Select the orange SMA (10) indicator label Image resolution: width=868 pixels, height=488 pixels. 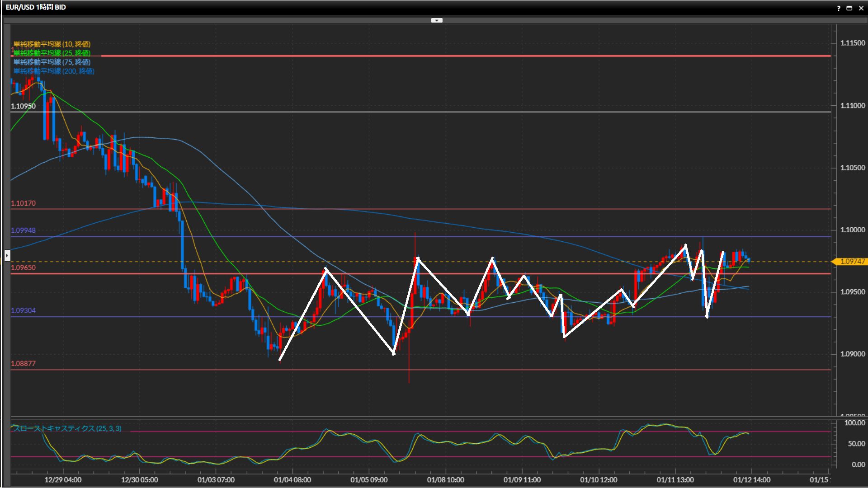tap(52, 44)
